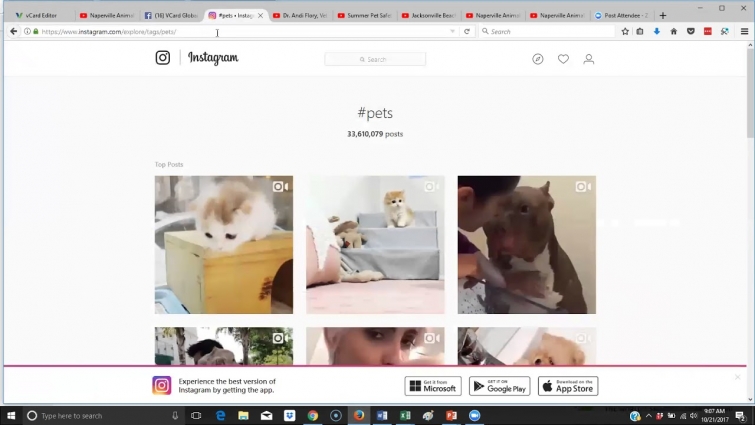
Task: Click the scrollbar down arrow
Action: pyautogui.click(x=750, y=399)
